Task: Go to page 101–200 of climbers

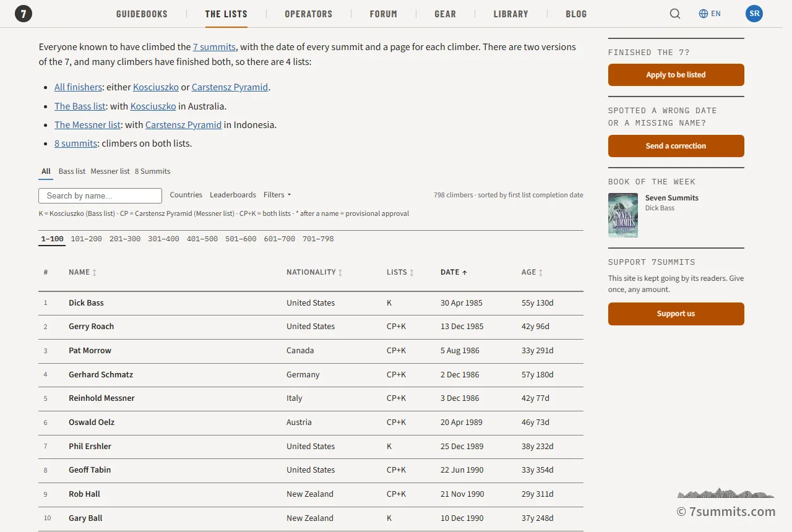Action: (87, 239)
